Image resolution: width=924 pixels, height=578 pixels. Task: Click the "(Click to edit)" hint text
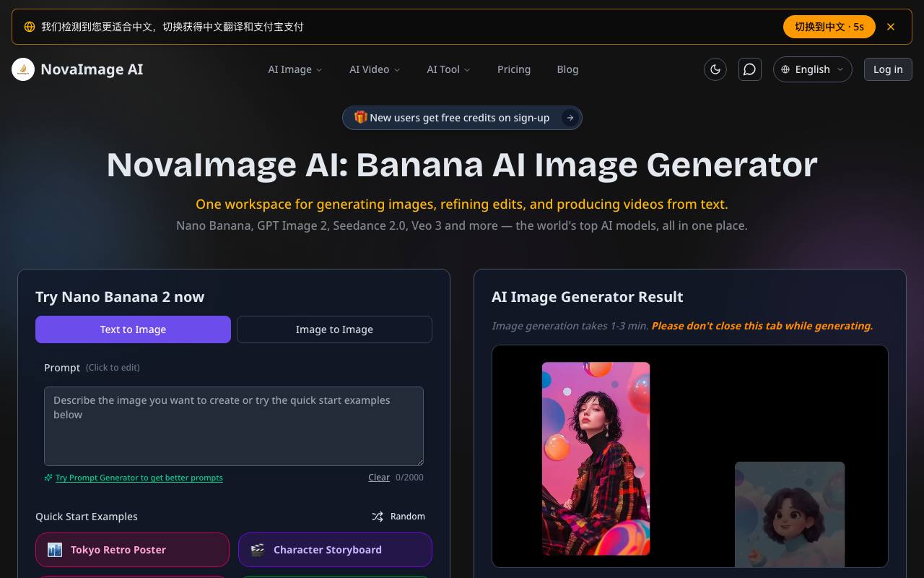113,368
